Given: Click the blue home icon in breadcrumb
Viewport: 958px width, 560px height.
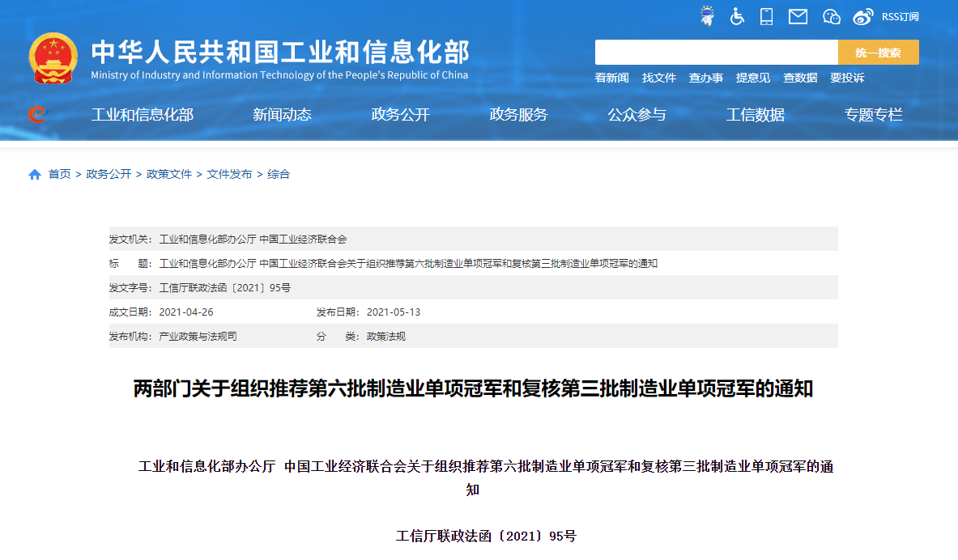Looking at the screenshot, I should coord(35,175).
